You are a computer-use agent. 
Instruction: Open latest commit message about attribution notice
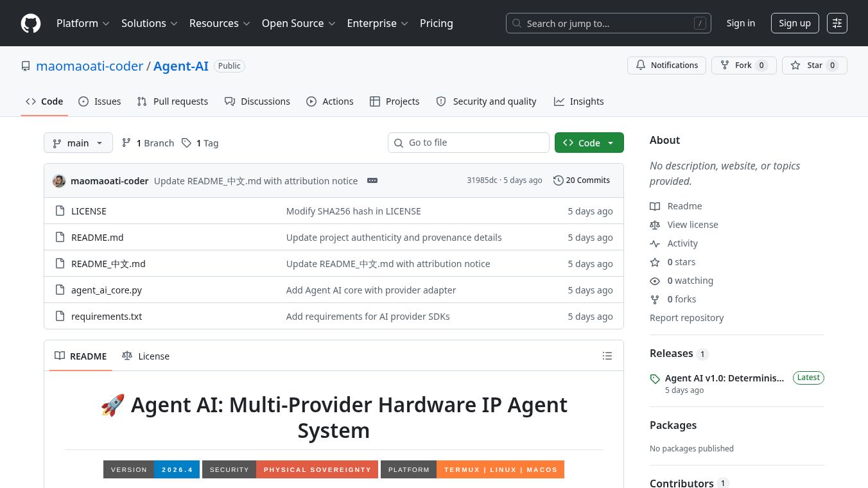tap(256, 181)
